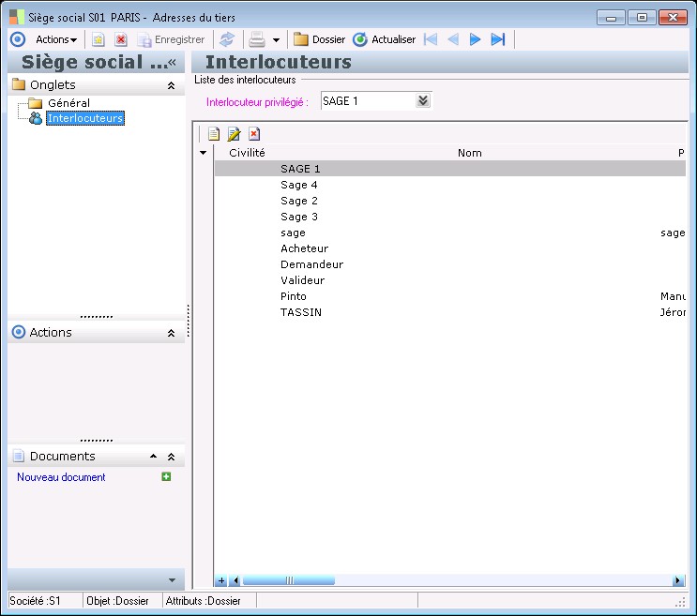Go to the next record arrow
Viewport: 697px width, 616px height.
(476, 39)
